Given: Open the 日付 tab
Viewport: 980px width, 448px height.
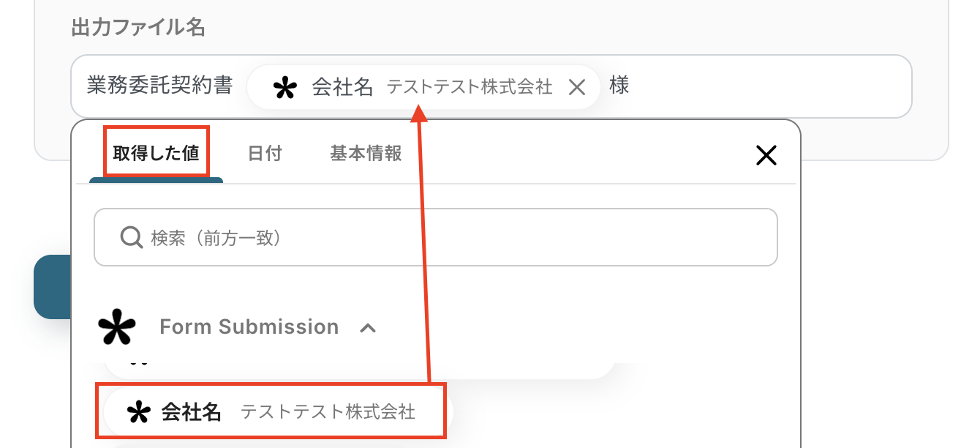Looking at the screenshot, I should pyautogui.click(x=265, y=154).
